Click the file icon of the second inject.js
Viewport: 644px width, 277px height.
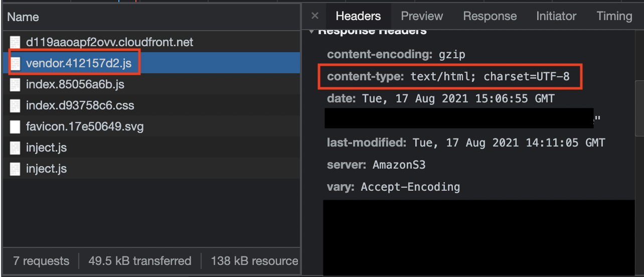click(16, 169)
